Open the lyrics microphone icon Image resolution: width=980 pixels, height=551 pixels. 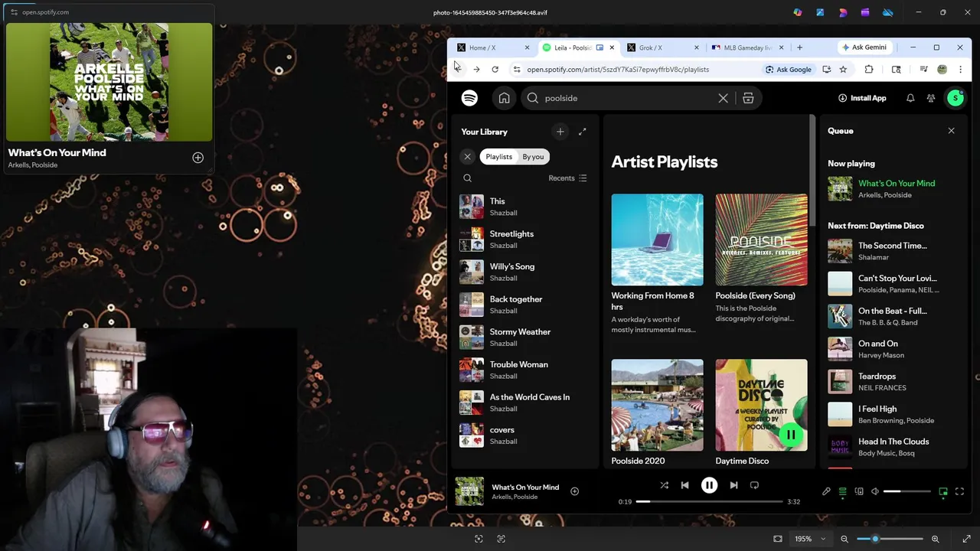coord(826,491)
